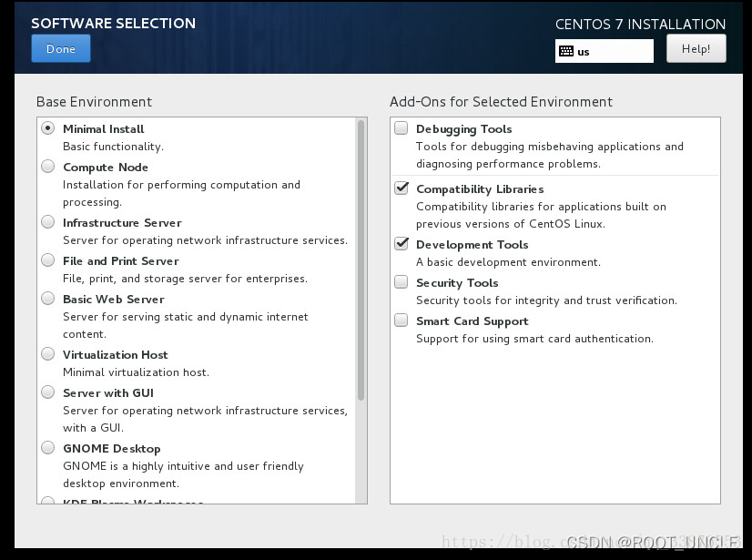
Task: Click 'Support for using smart card authentication.'
Action: tap(534, 339)
